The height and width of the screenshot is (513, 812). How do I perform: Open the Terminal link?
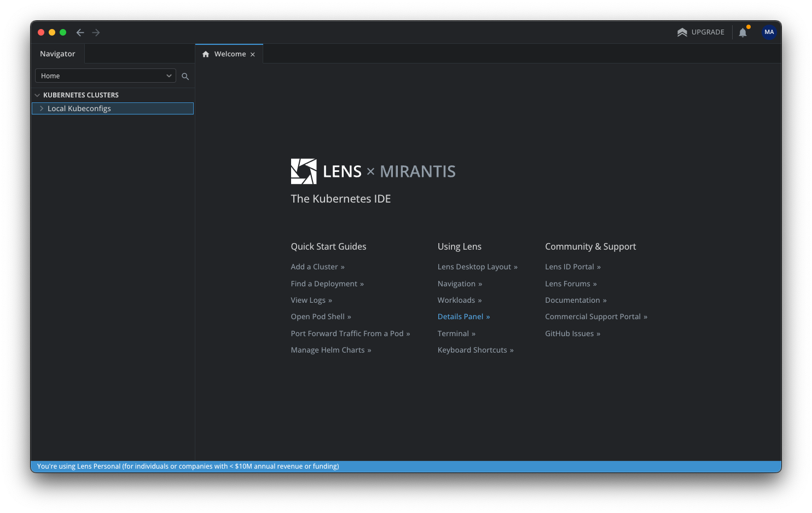[x=457, y=333]
